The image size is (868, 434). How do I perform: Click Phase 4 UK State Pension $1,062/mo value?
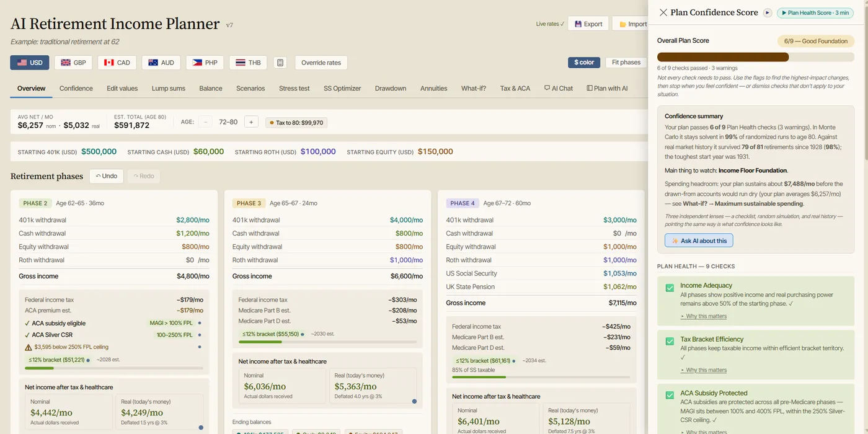click(x=620, y=287)
